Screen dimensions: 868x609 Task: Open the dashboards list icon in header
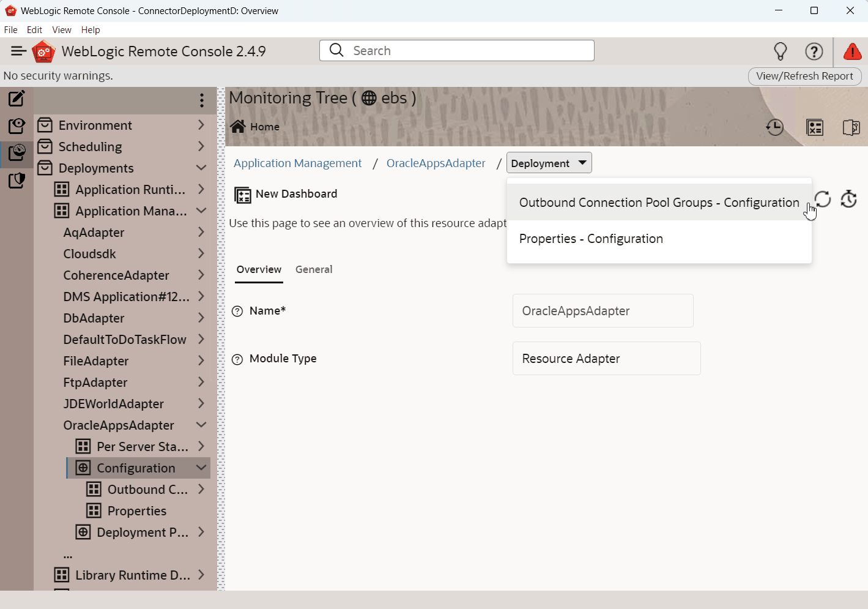click(815, 127)
